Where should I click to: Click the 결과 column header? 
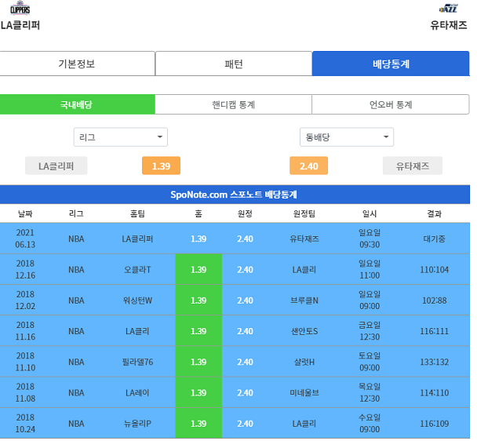tap(434, 213)
